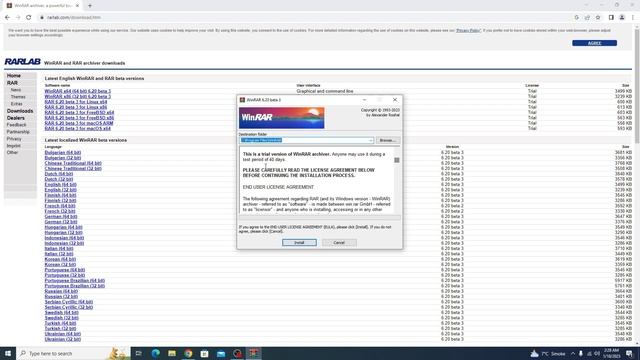
Task: Open the Privacy sidebar item
Action: (x=14, y=139)
